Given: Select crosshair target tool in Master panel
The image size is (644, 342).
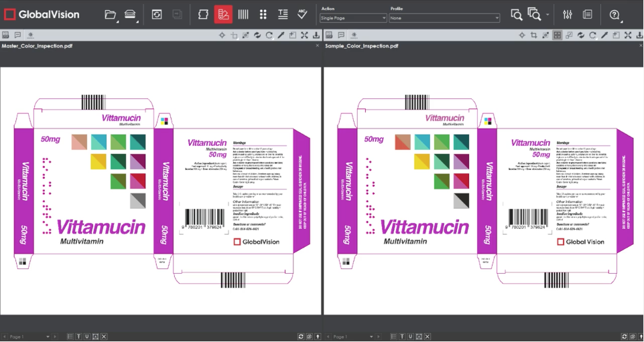Looking at the screenshot, I should pyautogui.click(x=222, y=35).
